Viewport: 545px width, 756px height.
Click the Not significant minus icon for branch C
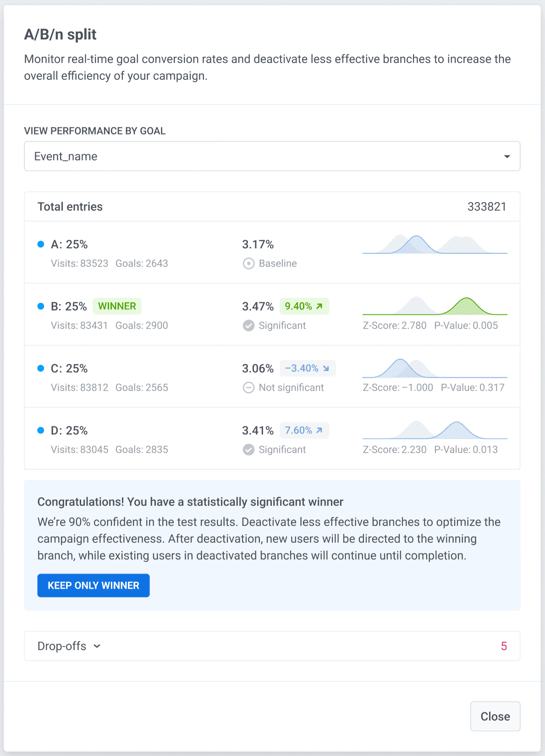pyautogui.click(x=248, y=388)
